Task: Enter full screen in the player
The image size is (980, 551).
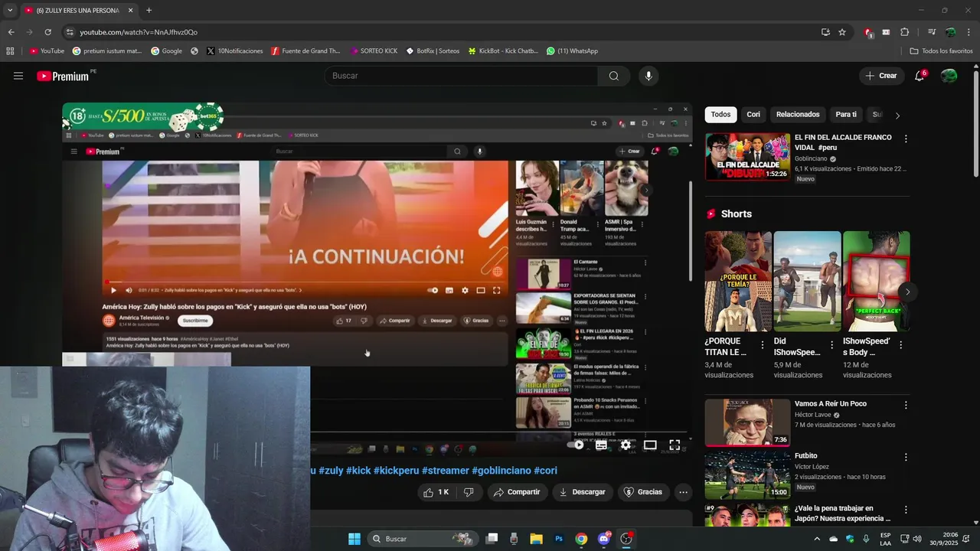Action: click(x=675, y=445)
